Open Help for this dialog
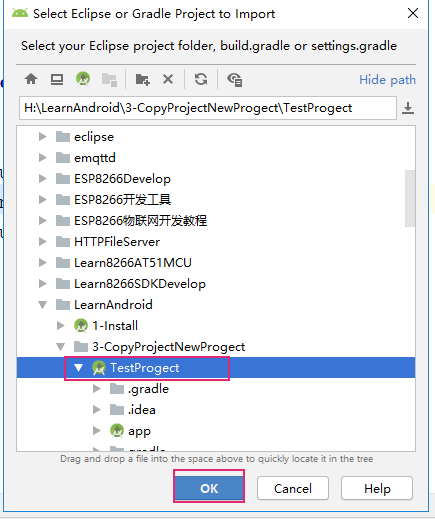The width and height of the screenshot is (435, 519). tap(377, 488)
